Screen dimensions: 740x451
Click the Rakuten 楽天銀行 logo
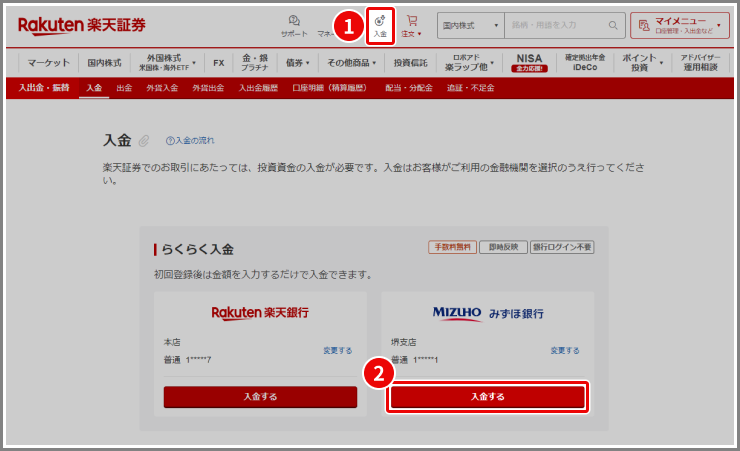(260, 313)
